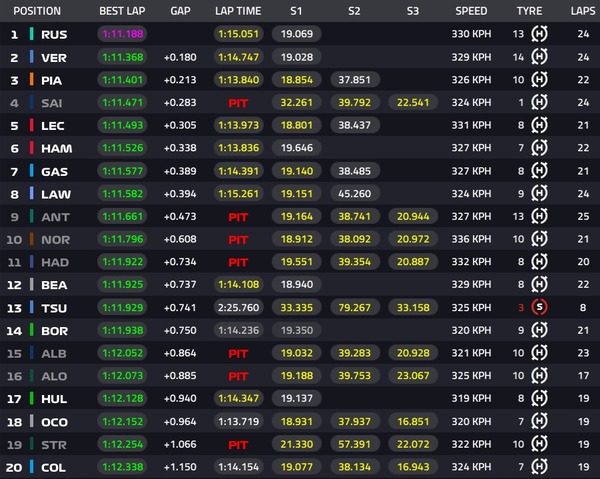Click the hard tyre icon in RUS row
Viewport: 600px width, 479px height.
pyautogui.click(x=539, y=34)
